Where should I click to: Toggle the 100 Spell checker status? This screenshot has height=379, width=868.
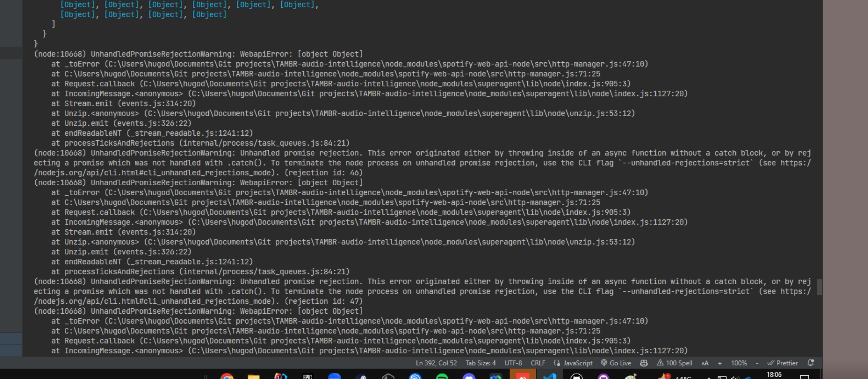pos(675,363)
